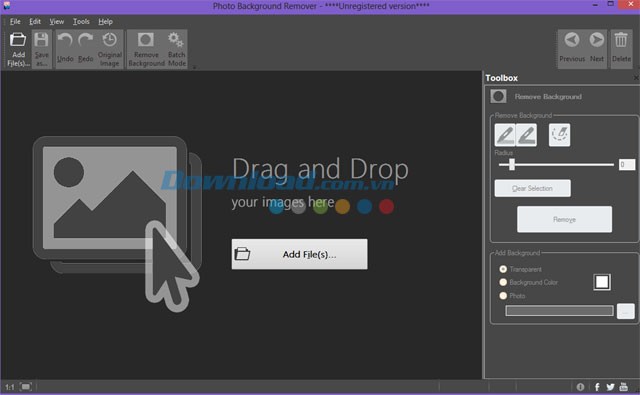Maximize the Photo Background Remover window
The image size is (640, 395).
point(610,4)
